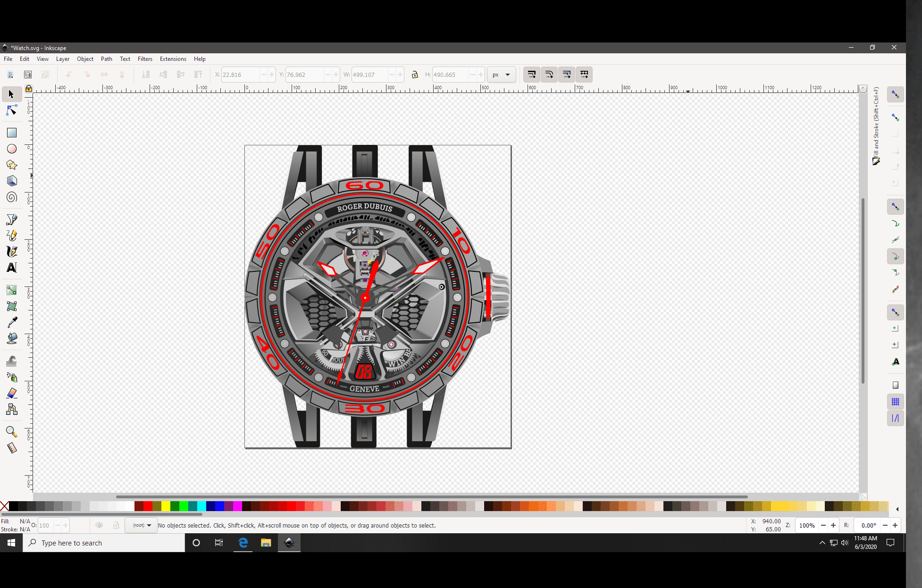Screen dimensions: 922x588
Task: Expand the px units dropdown
Action: click(x=508, y=75)
